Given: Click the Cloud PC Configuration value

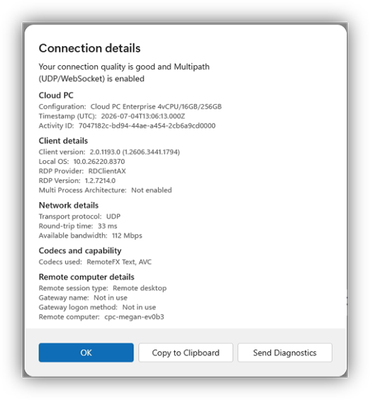Looking at the screenshot, I should [156, 107].
